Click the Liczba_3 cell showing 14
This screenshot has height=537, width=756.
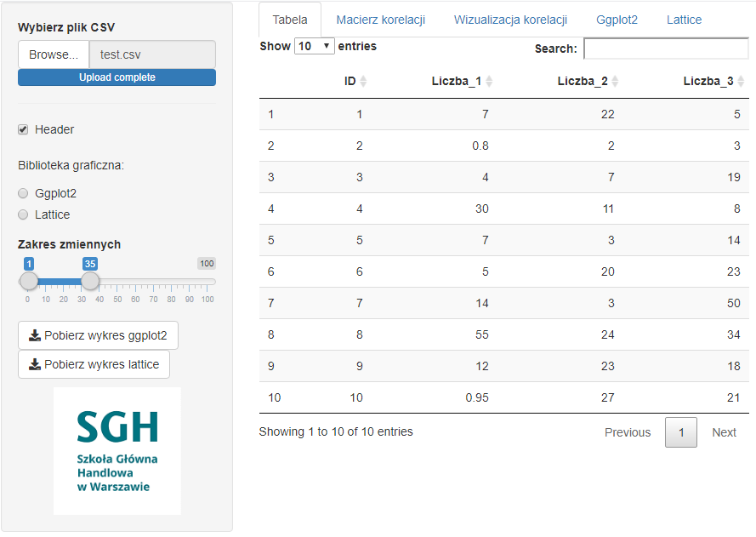tap(733, 240)
